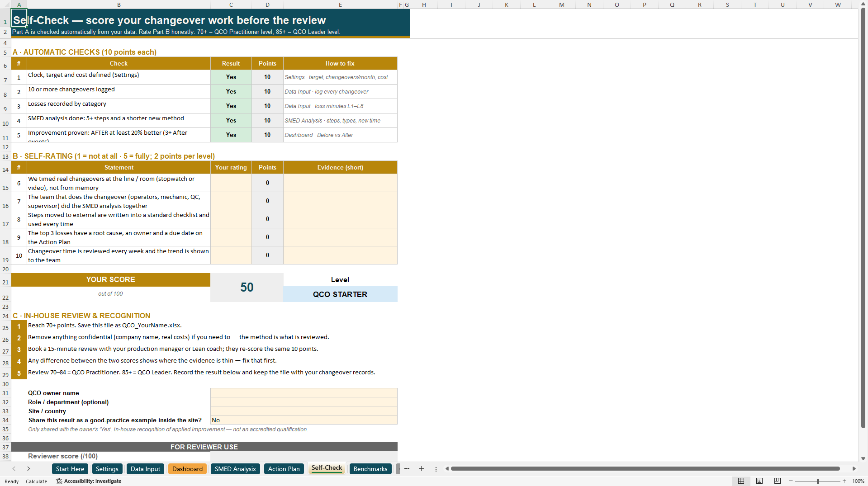Screen dimensions: 868x486
Task: Open the Start Here sheet tab
Action: click(x=70, y=469)
